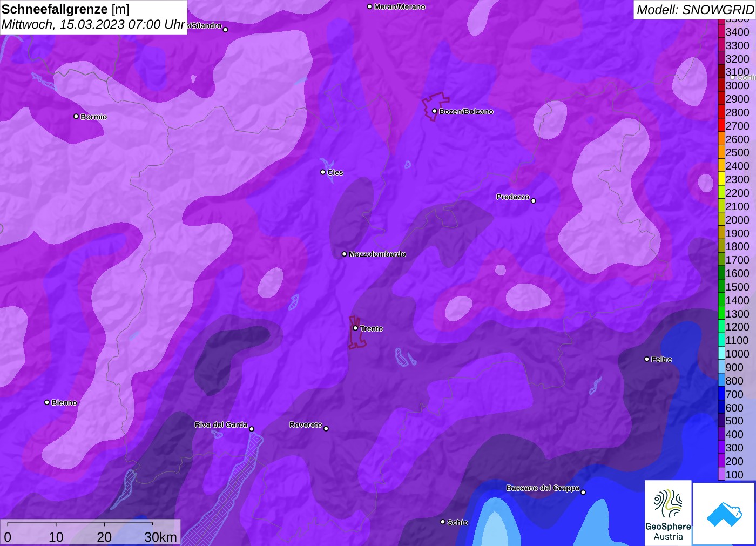
Task: Click the Bienno city marker dot
Action: (x=47, y=402)
